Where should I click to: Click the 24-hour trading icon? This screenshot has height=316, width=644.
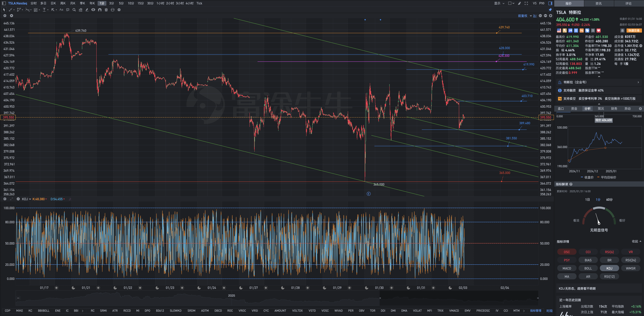tap(570, 30)
